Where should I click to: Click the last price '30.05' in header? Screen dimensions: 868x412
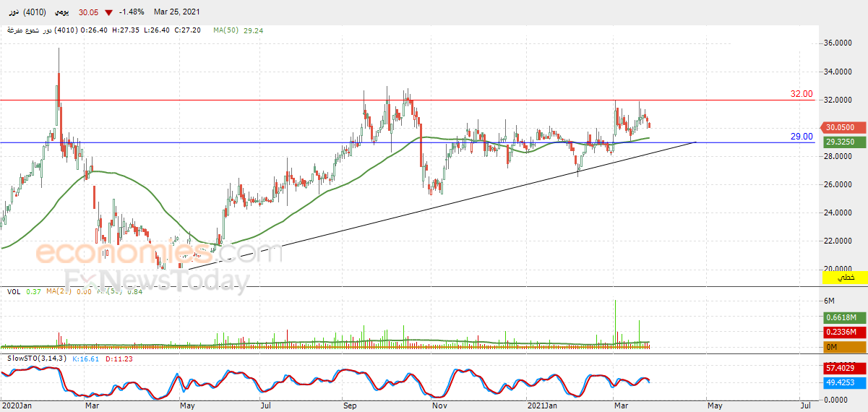click(x=87, y=12)
